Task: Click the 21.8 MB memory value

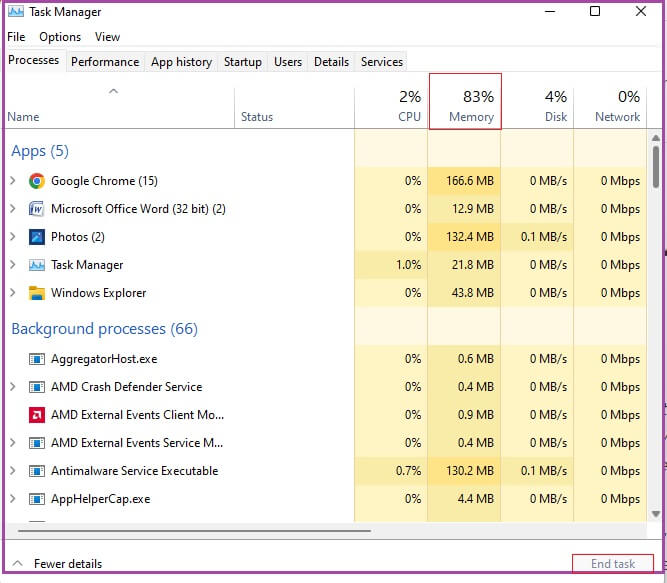Action: tap(473, 265)
